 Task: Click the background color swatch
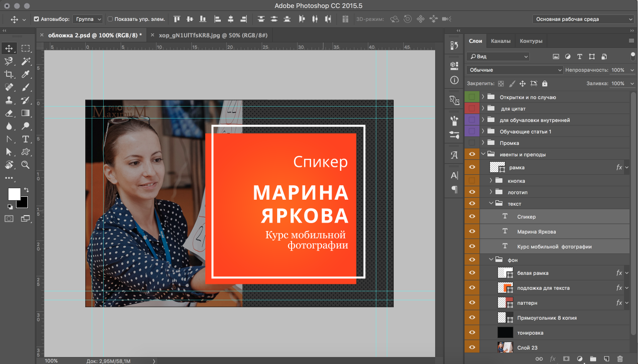point(24,204)
